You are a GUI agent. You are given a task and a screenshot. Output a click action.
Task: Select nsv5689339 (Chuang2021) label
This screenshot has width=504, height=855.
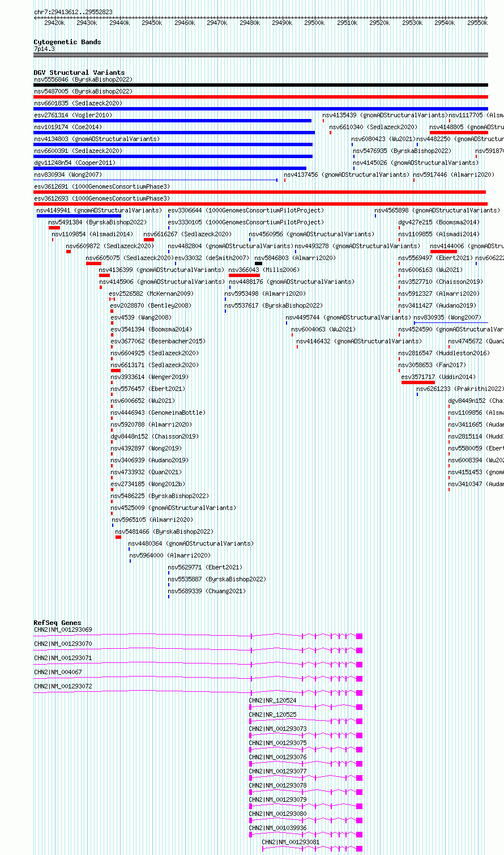(x=207, y=591)
